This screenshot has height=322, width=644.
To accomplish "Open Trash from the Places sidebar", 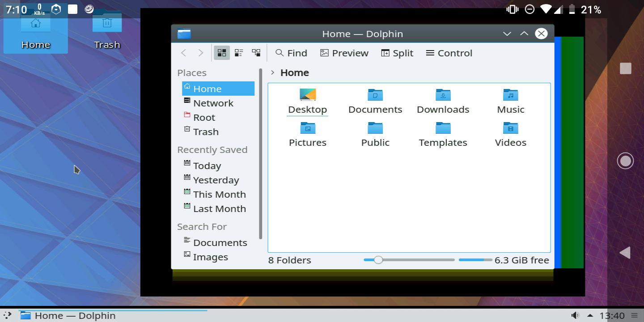I will click(x=206, y=131).
